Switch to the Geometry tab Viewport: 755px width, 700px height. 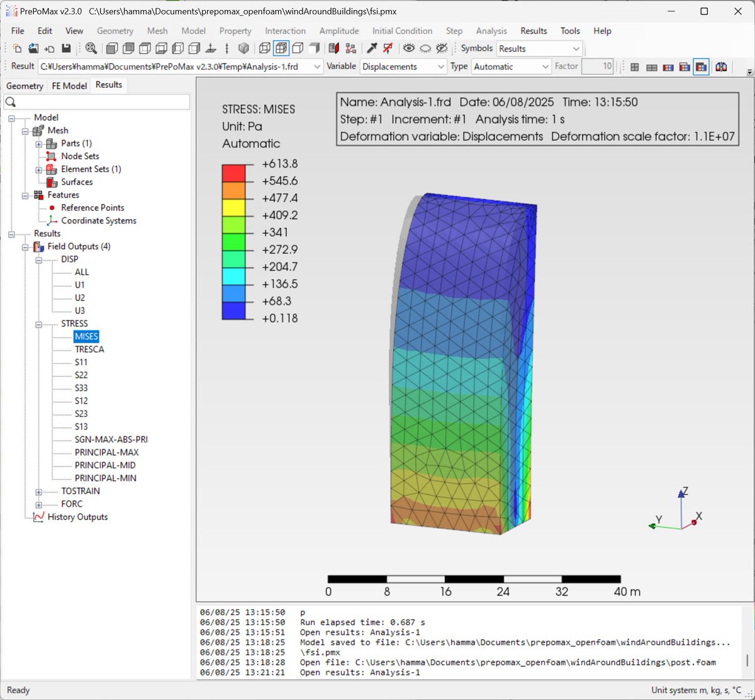point(25,86)
